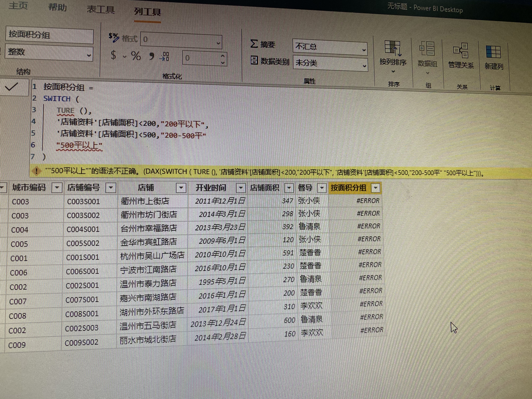This screenshot has width=532, height=399.
Task: Switch to the 表工具 tab
Action: (x=101, y=10)
